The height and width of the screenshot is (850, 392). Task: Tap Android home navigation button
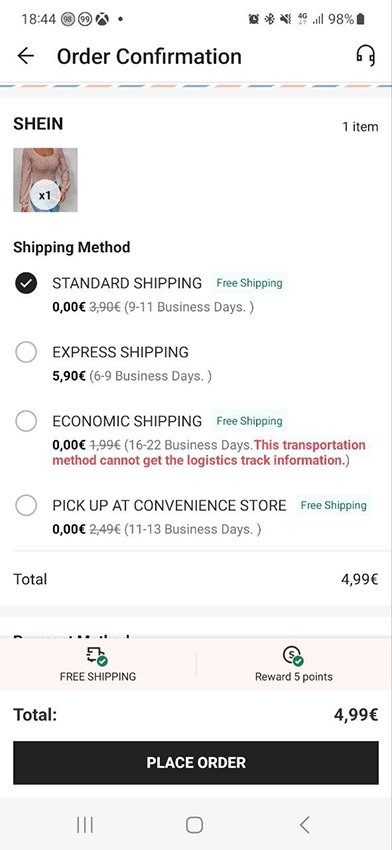(195, 825)
